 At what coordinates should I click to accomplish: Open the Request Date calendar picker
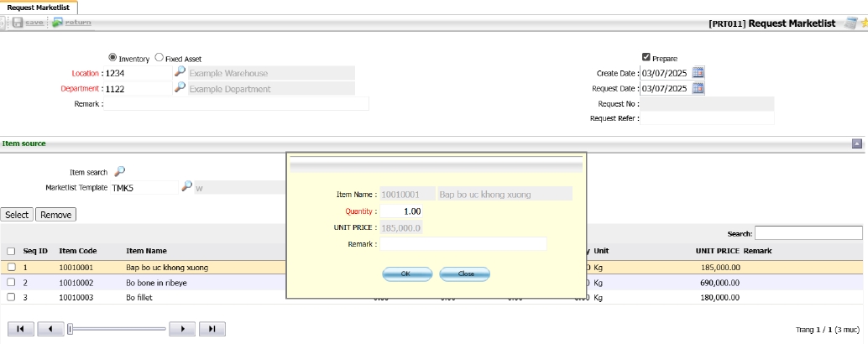coord(698,88)
